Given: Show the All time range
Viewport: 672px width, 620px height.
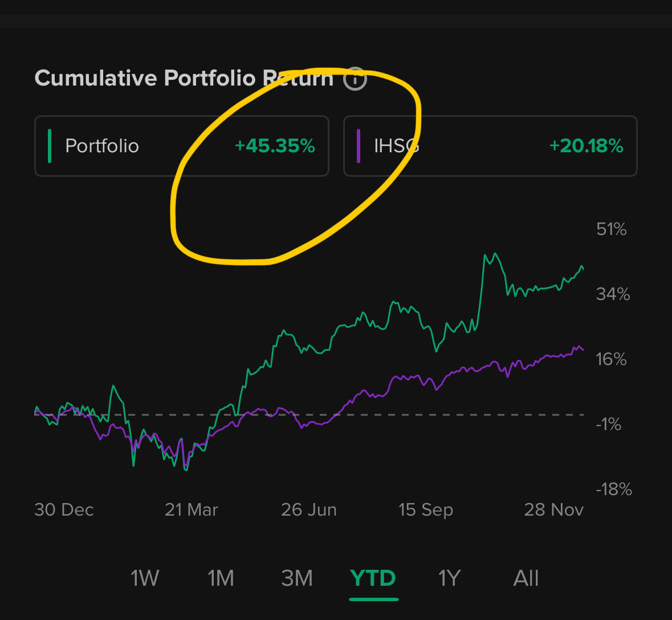Looking at the screenshot, I should click(526, 578).
